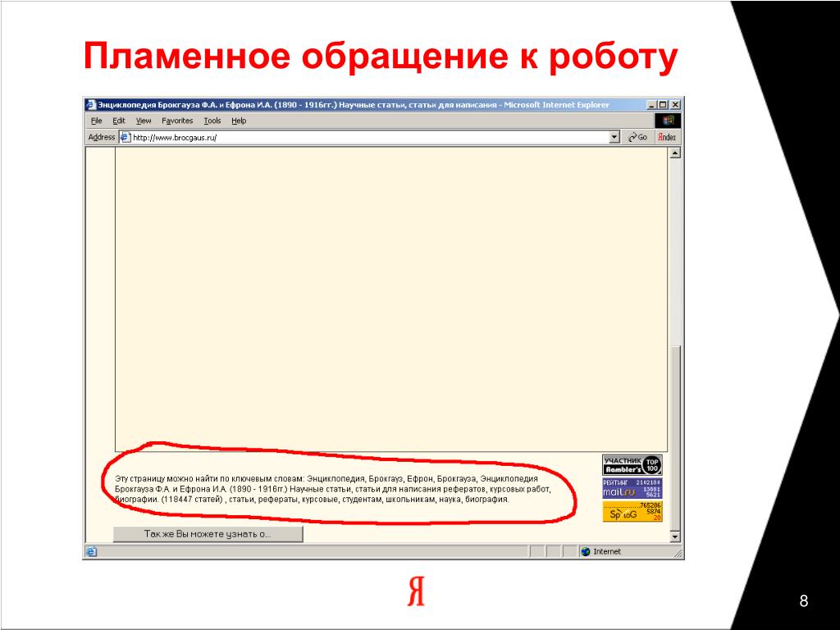Click the 'Address' label in toolbar
This screenshot has height=630, width=840.
point(102,137)
